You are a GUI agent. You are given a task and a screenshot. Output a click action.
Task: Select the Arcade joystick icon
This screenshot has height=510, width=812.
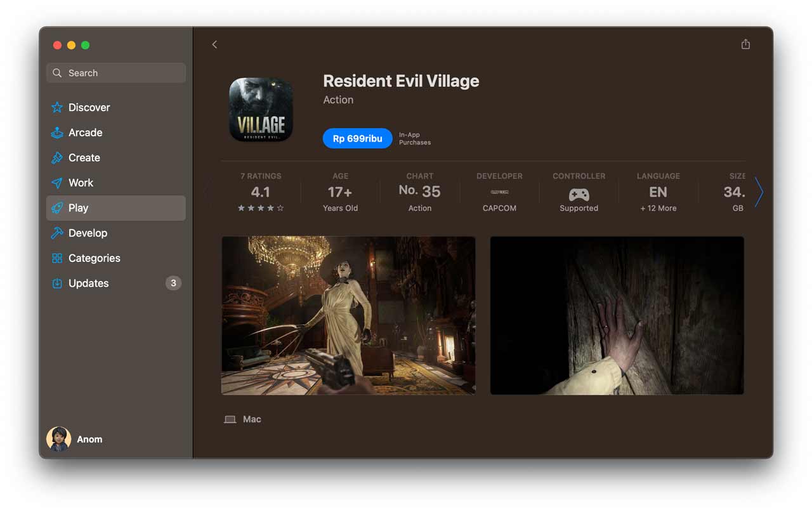pos(57,133)
